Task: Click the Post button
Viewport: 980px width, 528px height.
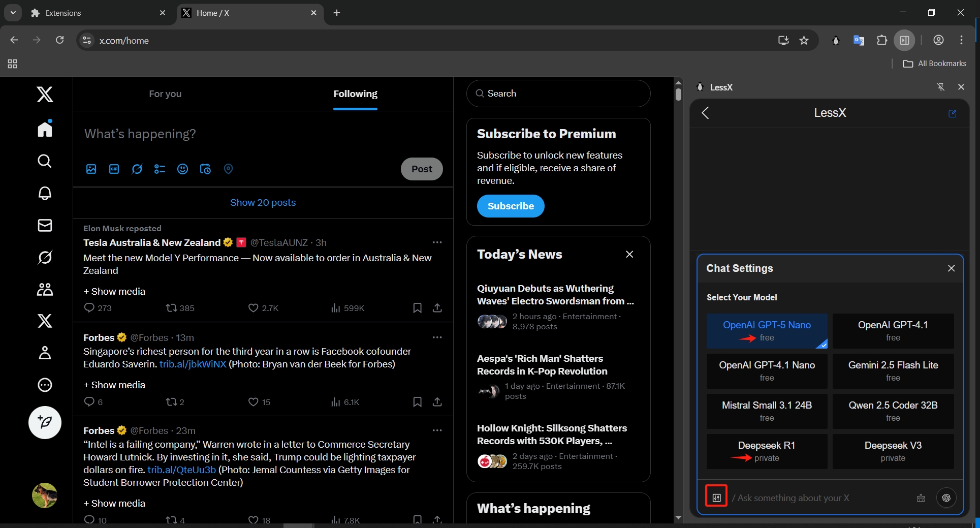Action: (x=422, y=169)
